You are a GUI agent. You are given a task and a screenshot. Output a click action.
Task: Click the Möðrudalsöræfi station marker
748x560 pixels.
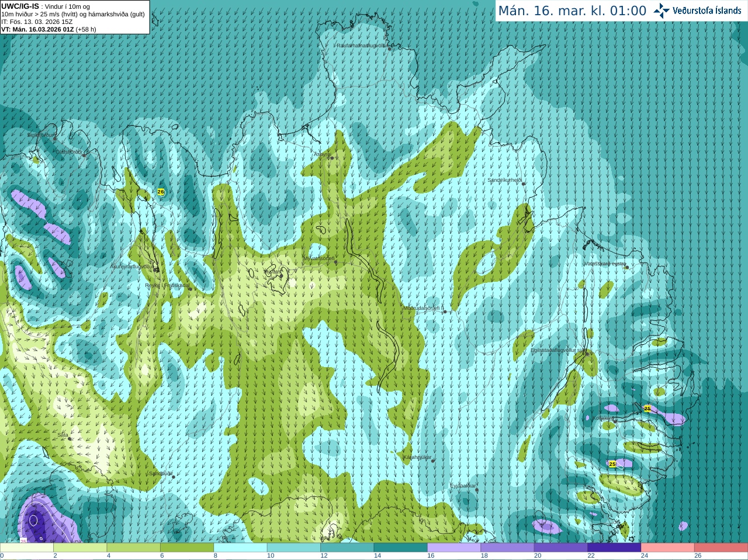[445, 312]
